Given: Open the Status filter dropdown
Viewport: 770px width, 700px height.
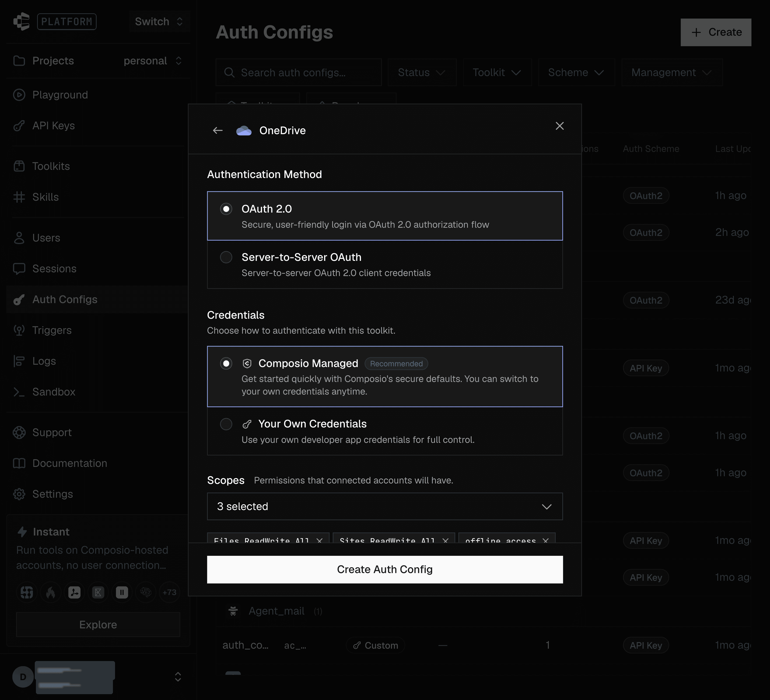Looking at the screenshot, I should pyautogui.click(x=422, y=72).
